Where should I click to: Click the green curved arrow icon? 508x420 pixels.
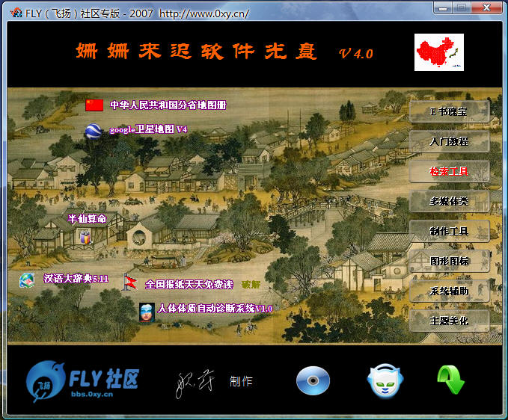pos(451,380)
